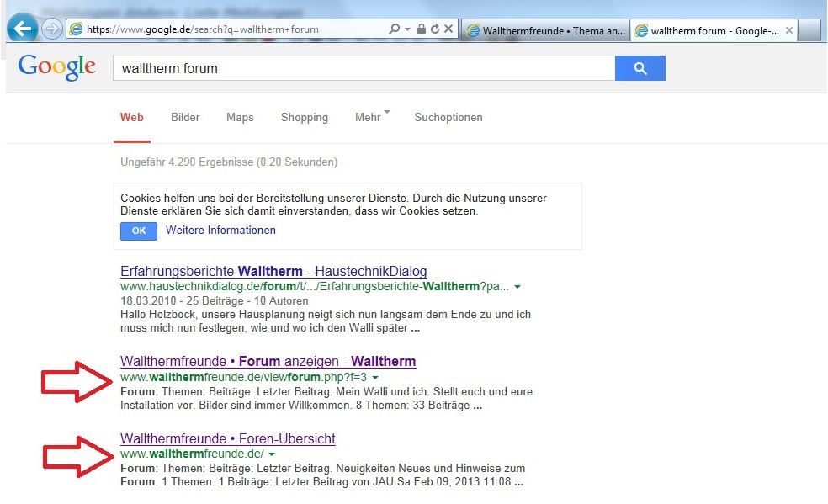
Task: Select the Maps search tab
Action: pos(240,117)
